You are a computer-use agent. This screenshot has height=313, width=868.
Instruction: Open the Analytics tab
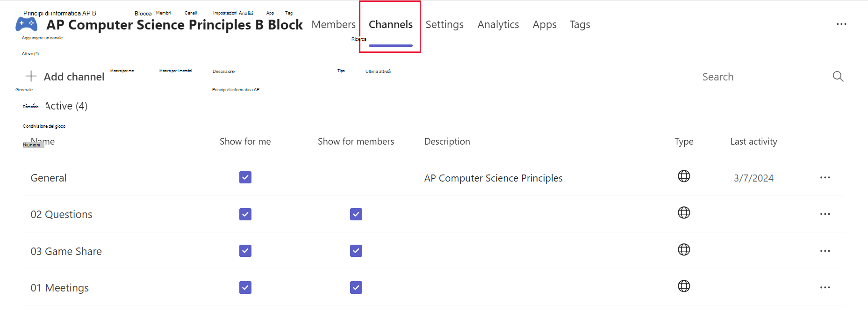pos(498,24)
